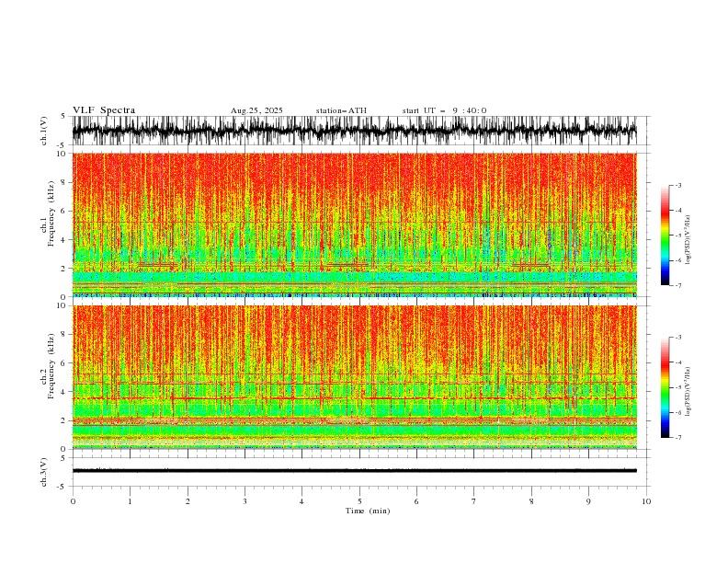Click the "-3" label on ch.1 colorbar
The image size is (728, 563).
tap(678, 185)
